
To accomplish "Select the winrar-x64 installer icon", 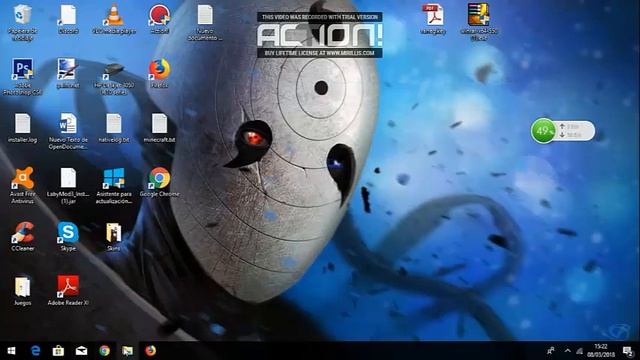I will [478, 16].
